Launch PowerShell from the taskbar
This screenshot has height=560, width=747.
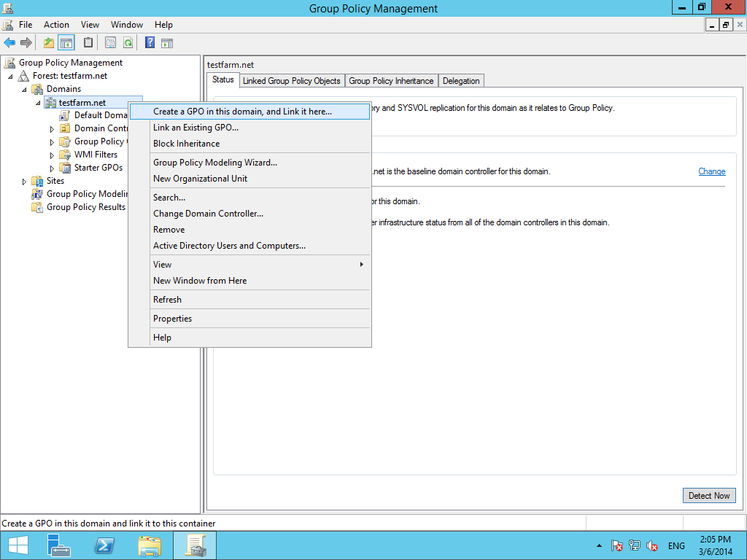104,545
